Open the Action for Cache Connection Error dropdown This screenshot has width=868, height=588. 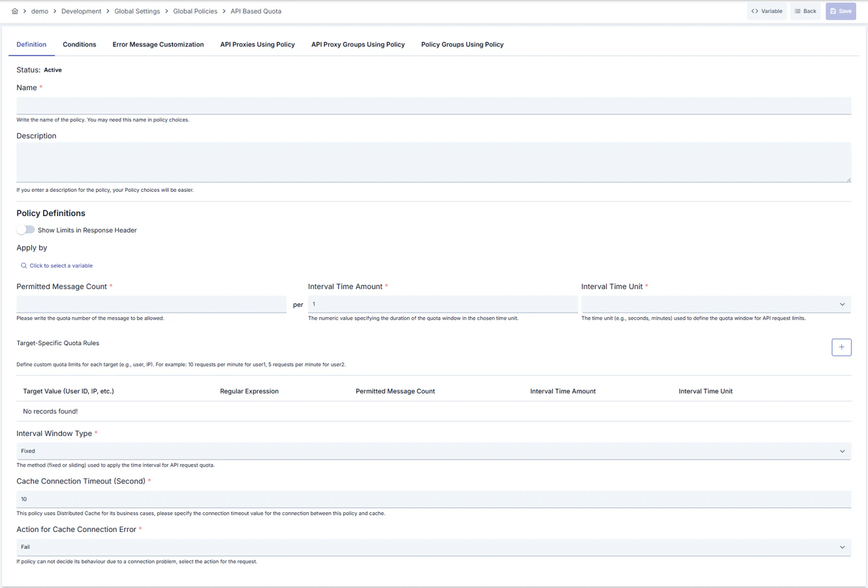434,547
